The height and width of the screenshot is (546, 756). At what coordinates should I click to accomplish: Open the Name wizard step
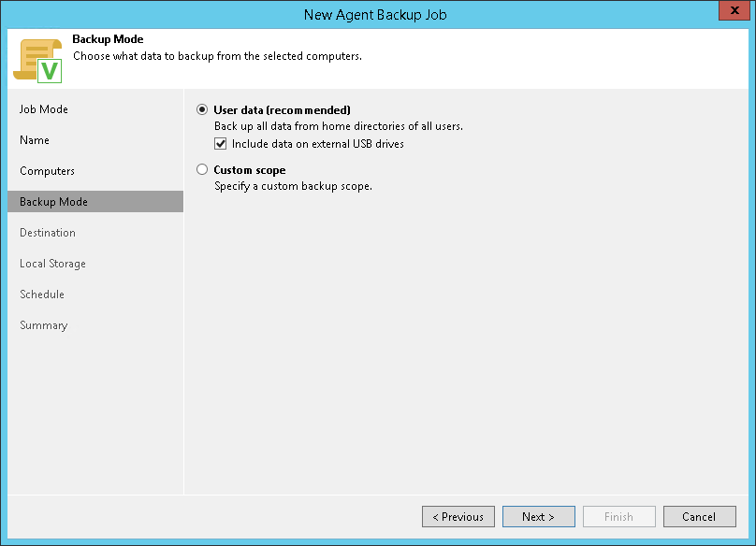pos(35,140)
